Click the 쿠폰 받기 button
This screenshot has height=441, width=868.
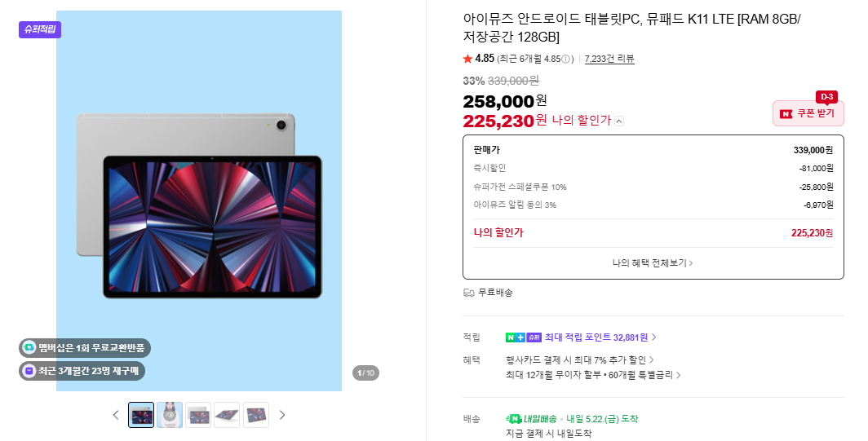[x=808, y=113]
